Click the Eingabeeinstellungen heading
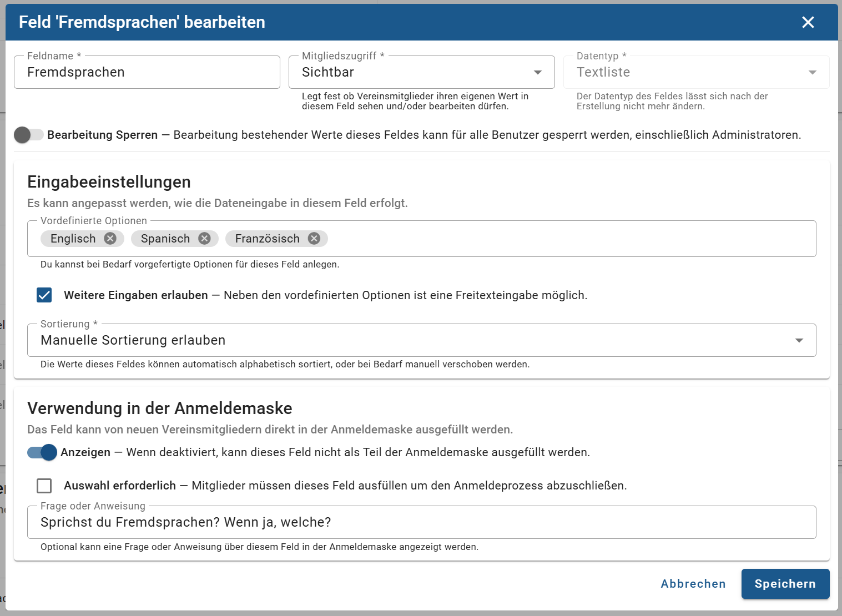 pyautogui.click(x=109, y=182)
